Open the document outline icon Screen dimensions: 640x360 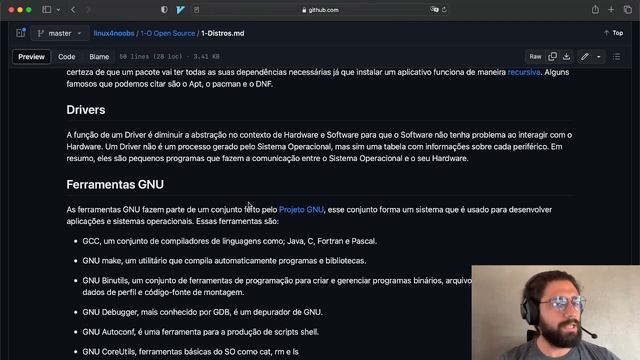pyautogui.click(x=617, y=57)
